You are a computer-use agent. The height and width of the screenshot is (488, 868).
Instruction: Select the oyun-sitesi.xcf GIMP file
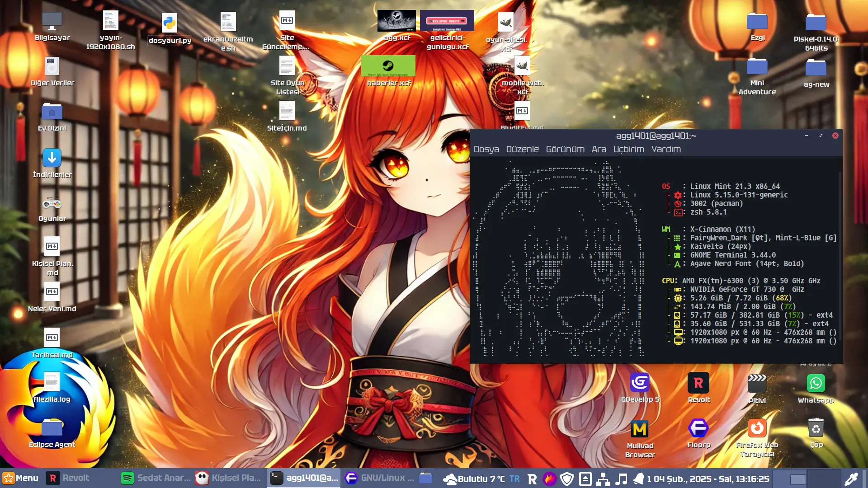(x=506, y=32)
